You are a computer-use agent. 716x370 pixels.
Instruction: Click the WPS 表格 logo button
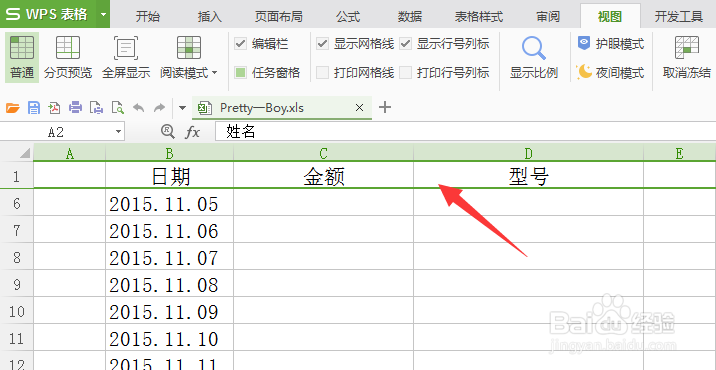pyautogui.click(x=47, y=14)
